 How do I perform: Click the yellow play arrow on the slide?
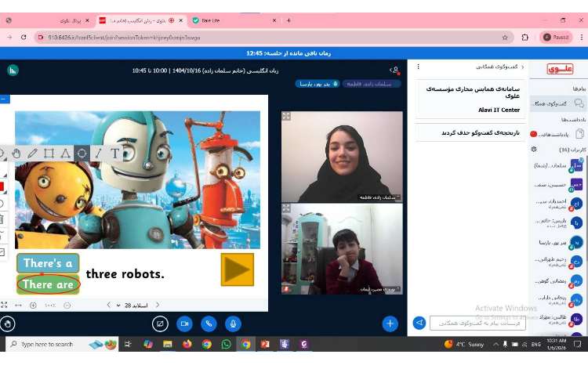tap(238, 269)
